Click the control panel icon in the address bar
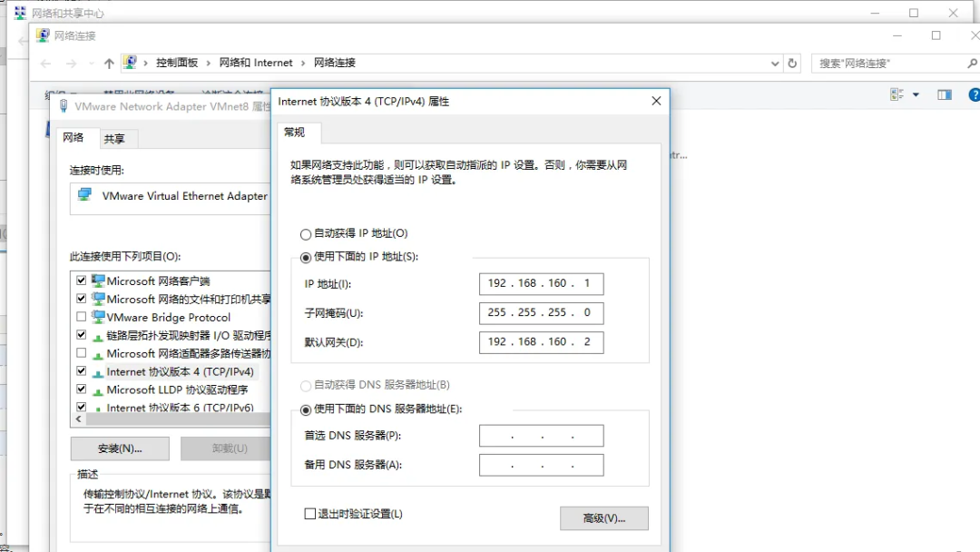Screen dimensions: 980x552 (130, 62)
